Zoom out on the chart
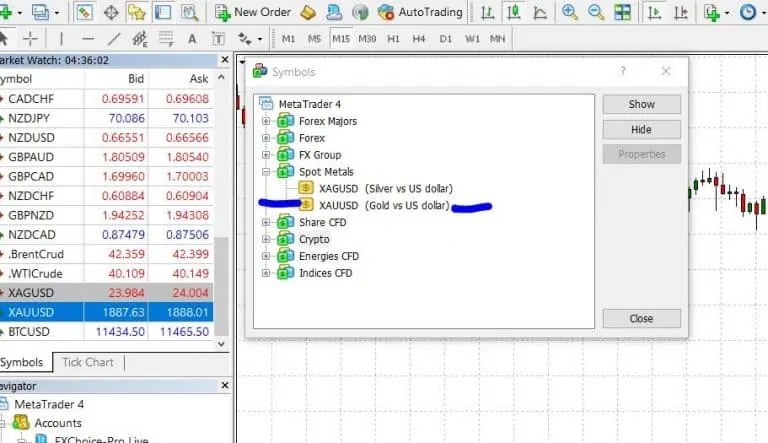 [596, 12]
